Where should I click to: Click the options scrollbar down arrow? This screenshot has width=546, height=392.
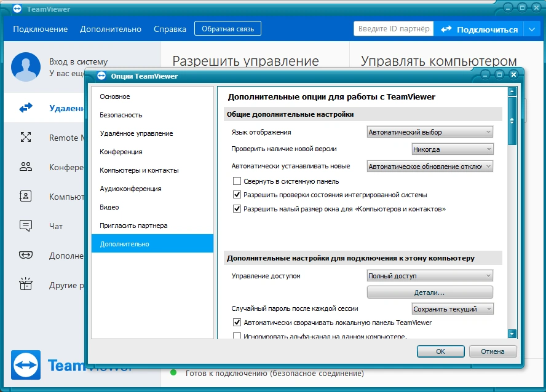(512, 334)
